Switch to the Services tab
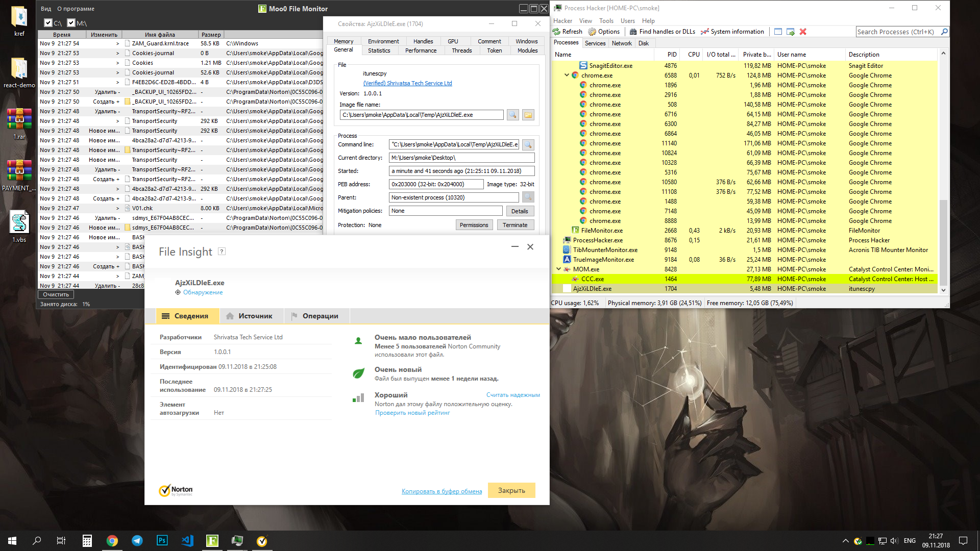The height and width of the screenshot is (551, 980). tap(595, 43)
